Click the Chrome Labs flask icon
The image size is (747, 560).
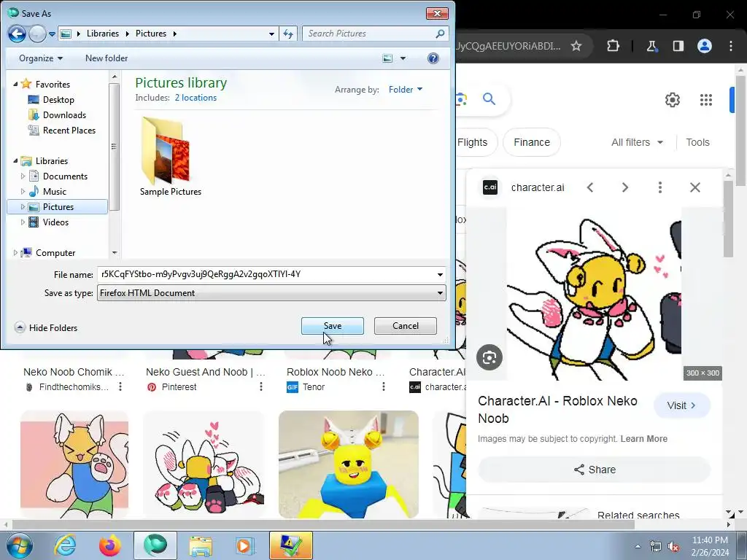[x=651, y=46]
